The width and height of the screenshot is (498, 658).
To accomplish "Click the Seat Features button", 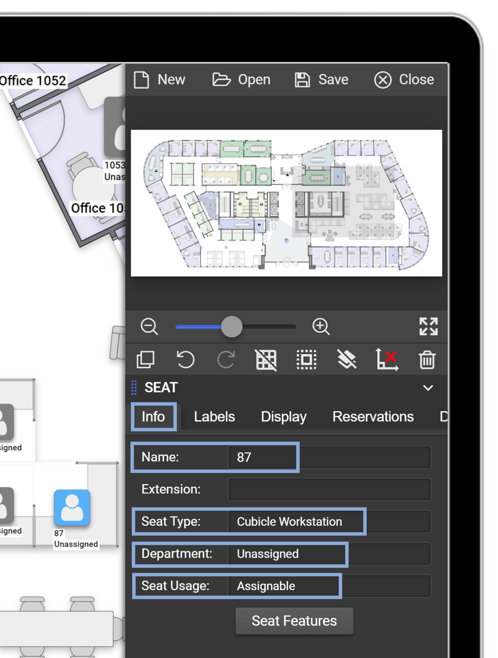I will click(x=294, y=621).
